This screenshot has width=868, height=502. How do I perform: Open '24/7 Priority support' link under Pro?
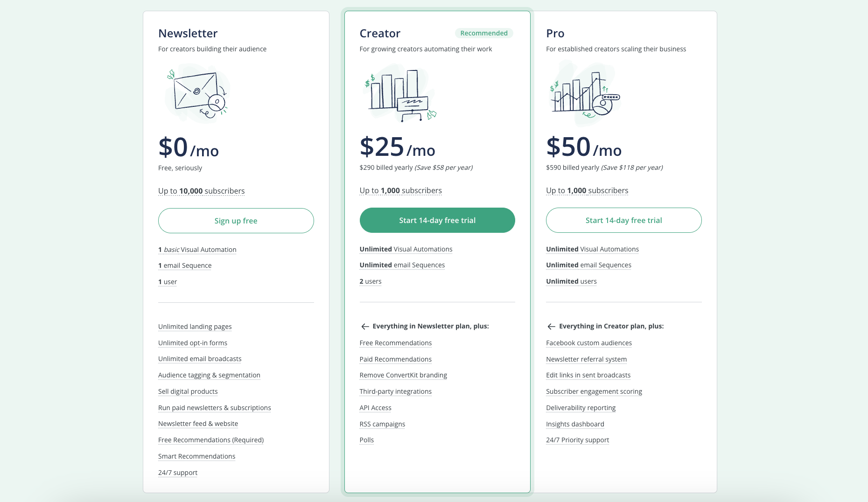point(577,440)
